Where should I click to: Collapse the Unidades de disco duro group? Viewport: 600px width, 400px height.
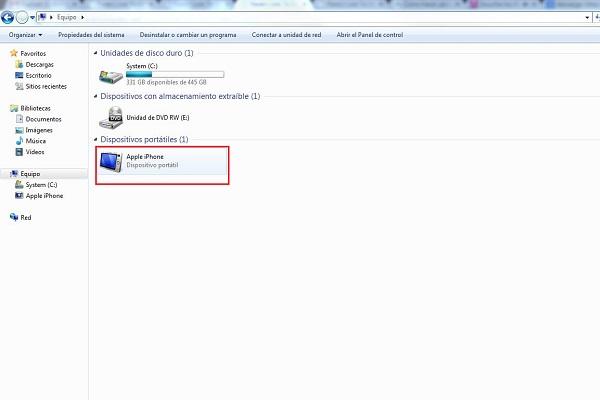coord(96,53)
